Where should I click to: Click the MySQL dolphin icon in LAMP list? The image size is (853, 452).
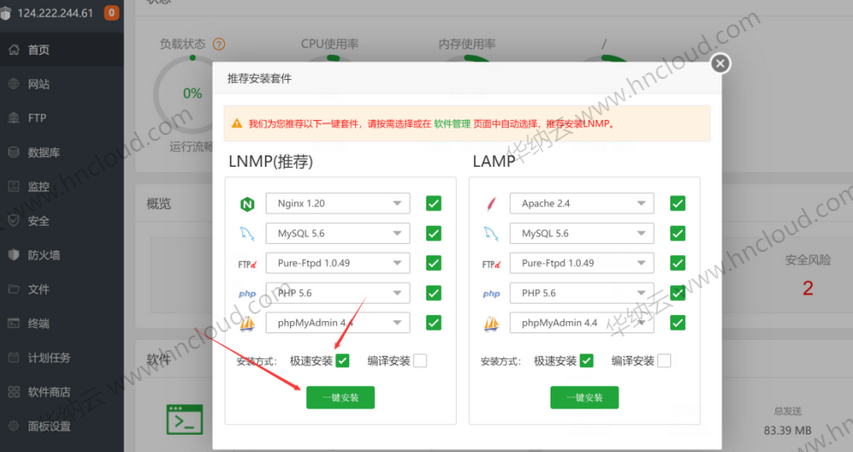pyautogui.click(x=491, y=234)
